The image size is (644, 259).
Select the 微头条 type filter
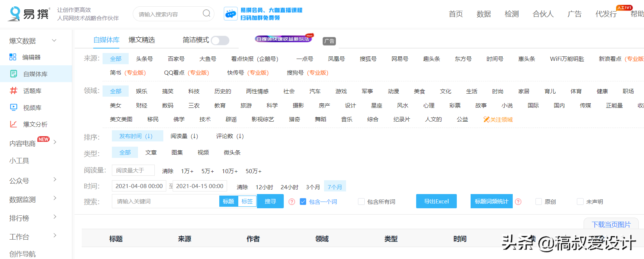(x=232, y=152)
